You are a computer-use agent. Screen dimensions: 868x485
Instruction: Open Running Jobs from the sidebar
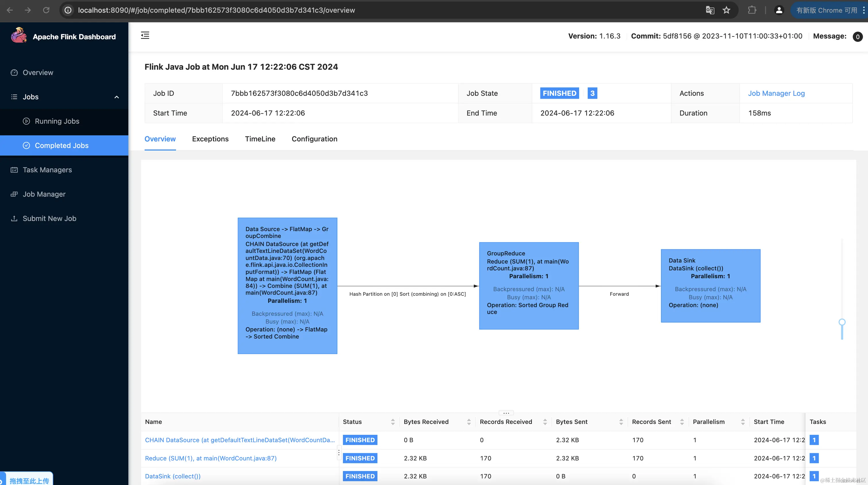coord(57,121)
